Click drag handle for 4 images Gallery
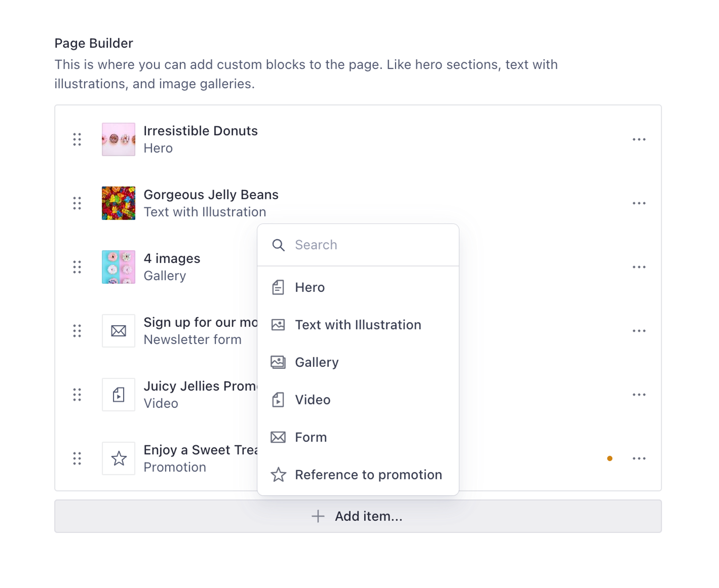The image size is (719, 588). point(77,267)
